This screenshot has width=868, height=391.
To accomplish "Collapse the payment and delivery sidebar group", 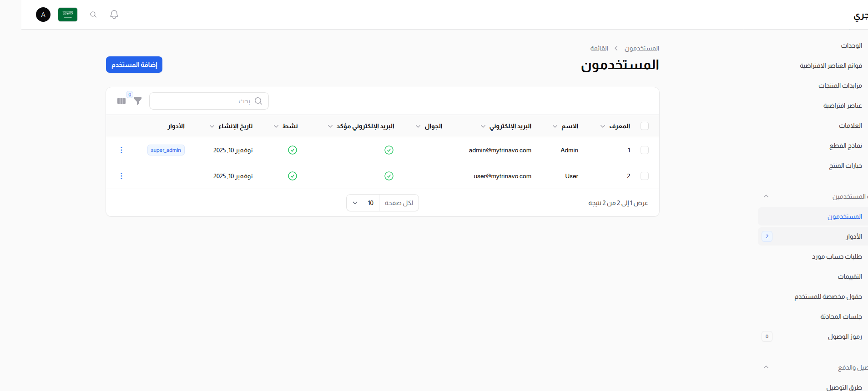I will click(766, 367).
